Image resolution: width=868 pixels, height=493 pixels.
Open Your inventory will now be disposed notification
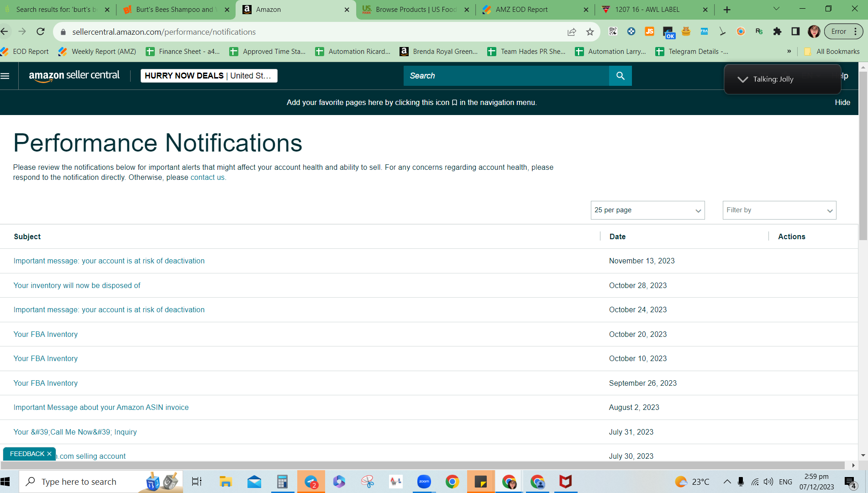[x=77, y=286]
